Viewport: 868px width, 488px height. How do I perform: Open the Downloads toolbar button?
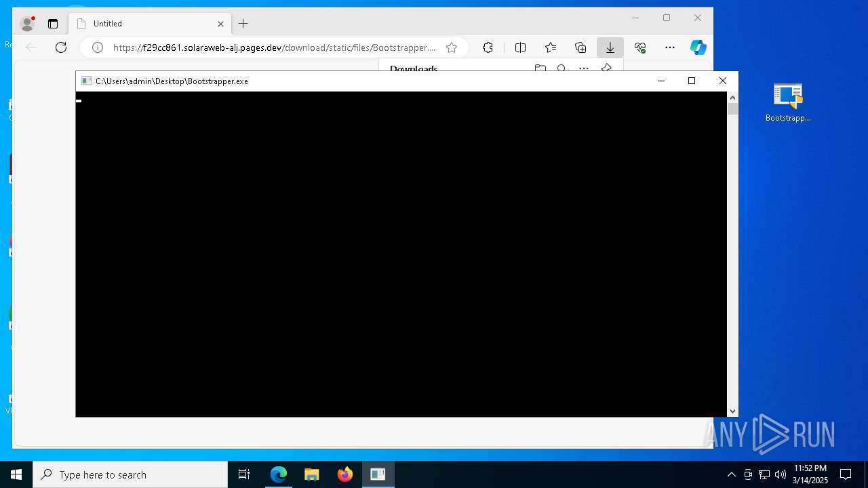pyautogui.click(x=610, y=47)
